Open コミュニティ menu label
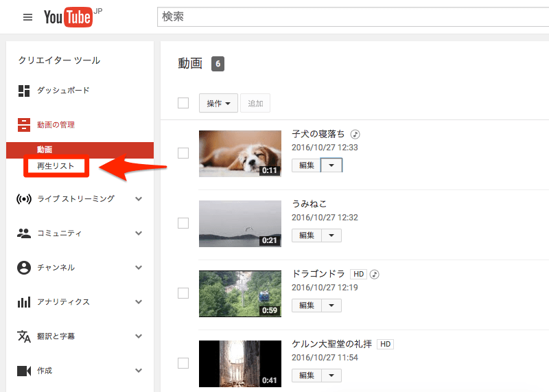 [x=60, y=233]
